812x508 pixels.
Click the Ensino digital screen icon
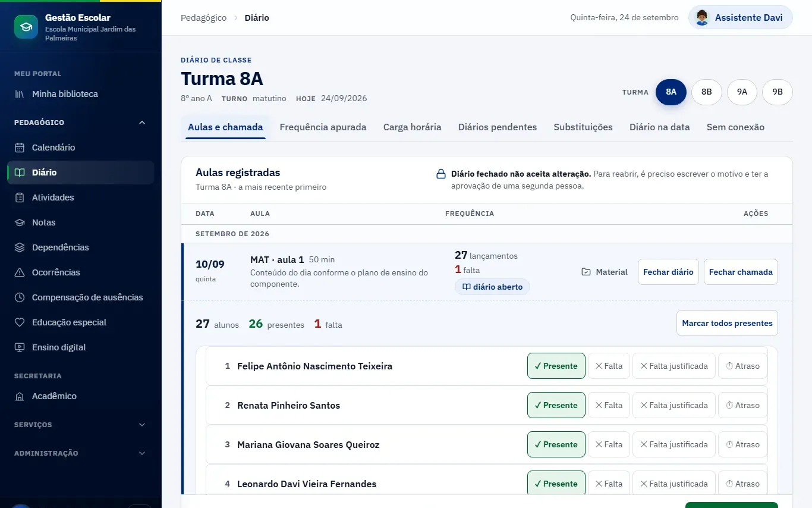click(x=20, y=347)
